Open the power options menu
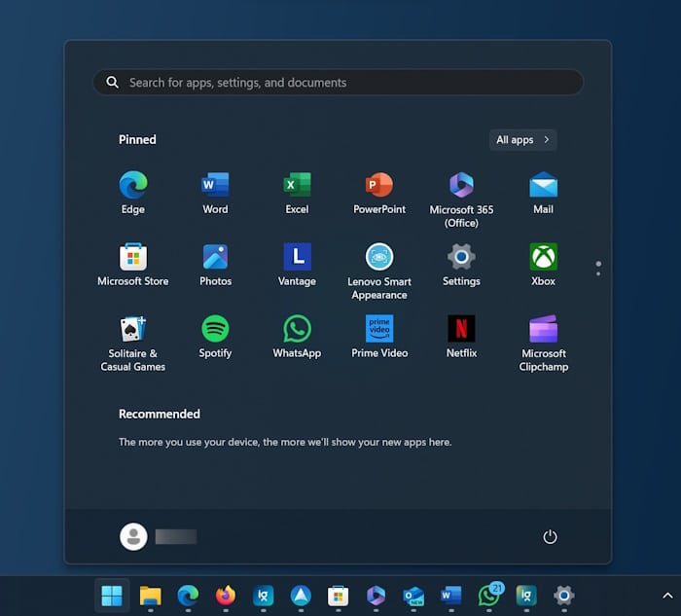 pos(550,537)
